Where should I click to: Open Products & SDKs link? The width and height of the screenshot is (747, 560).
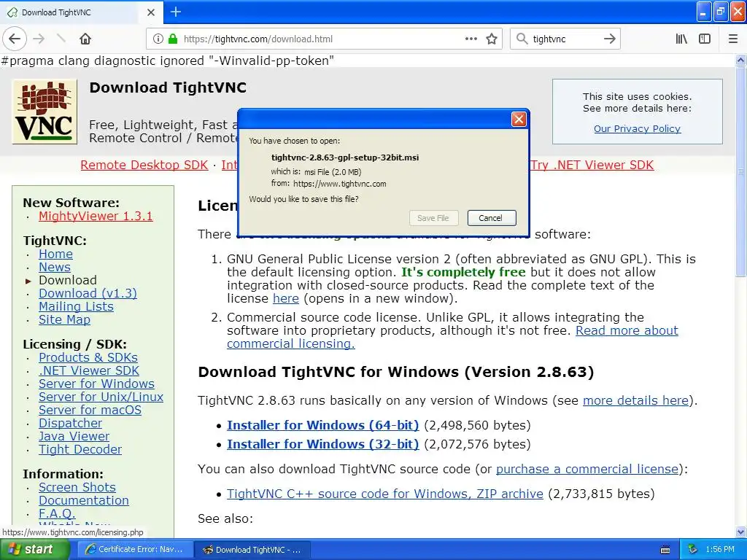point(88,357)
